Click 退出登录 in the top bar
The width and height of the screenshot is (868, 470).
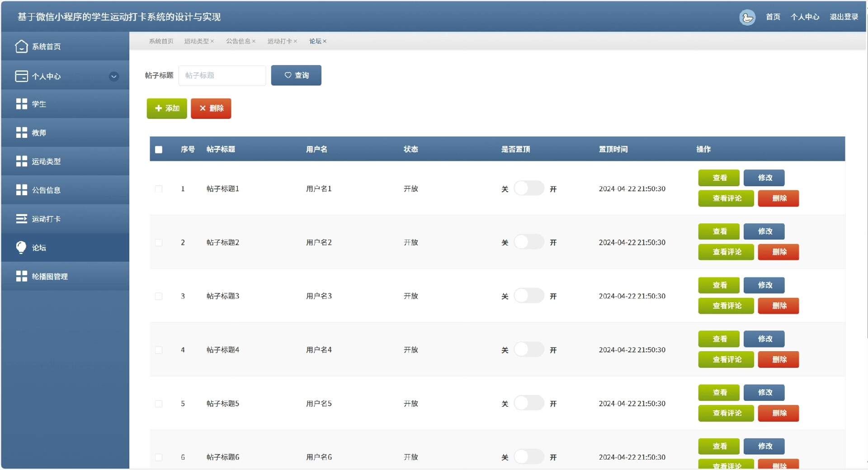point(844,17)
